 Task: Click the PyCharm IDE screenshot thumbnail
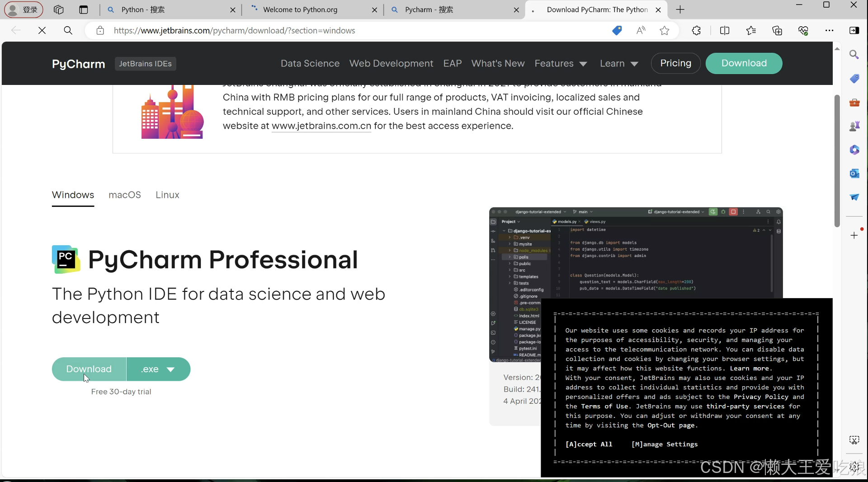pos(636,285)
